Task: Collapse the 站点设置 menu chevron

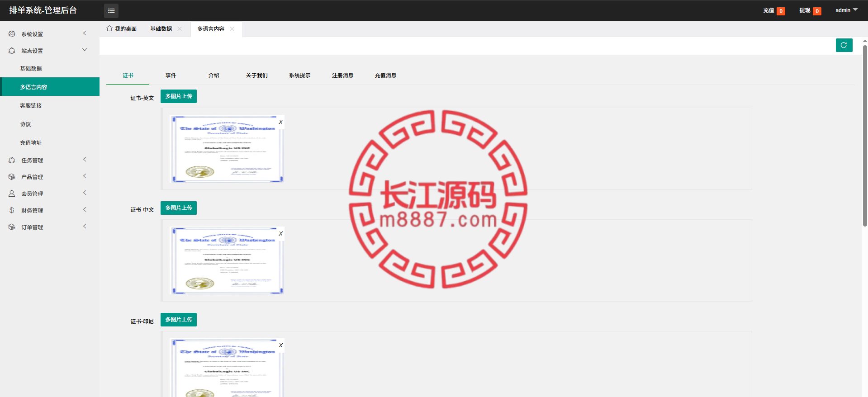Action: (85, 50)
